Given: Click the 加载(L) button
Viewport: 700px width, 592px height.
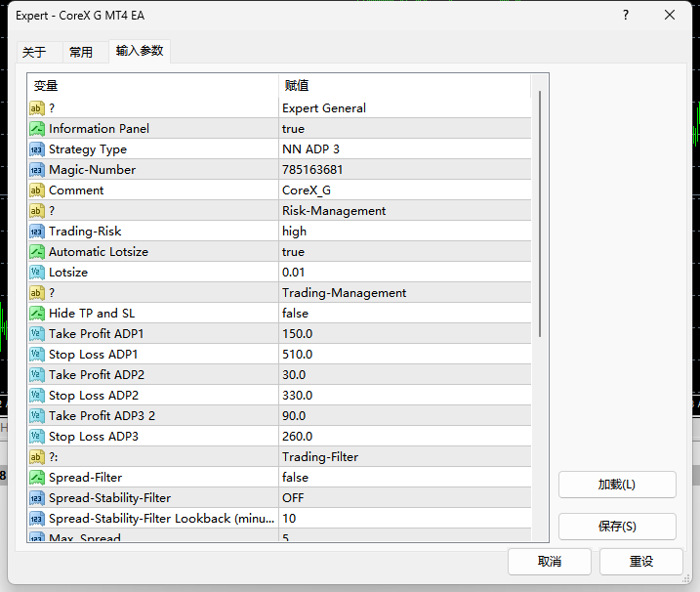Looking at the screenshot, I should (617, 485).
